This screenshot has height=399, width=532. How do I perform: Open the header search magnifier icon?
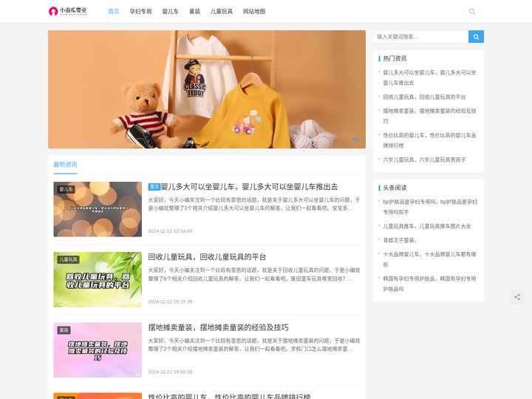472,12
